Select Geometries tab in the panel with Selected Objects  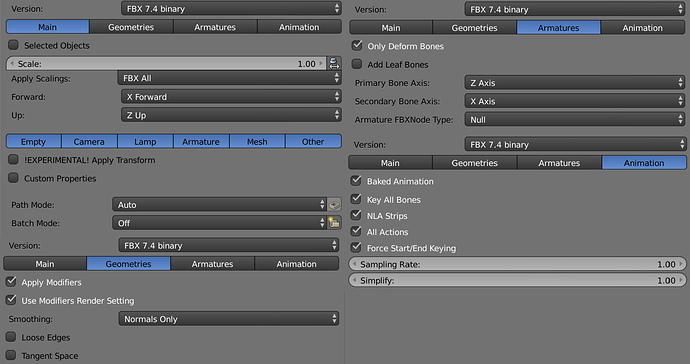pos(131,27)
